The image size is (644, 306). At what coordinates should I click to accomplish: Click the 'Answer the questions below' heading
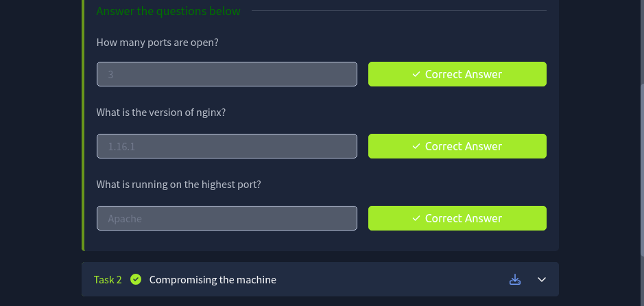[x=168, y=11]
